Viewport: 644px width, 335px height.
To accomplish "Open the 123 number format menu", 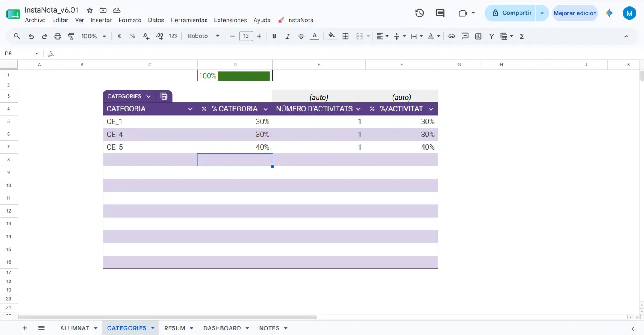I will pyautogui.click(x=173, y=36).
